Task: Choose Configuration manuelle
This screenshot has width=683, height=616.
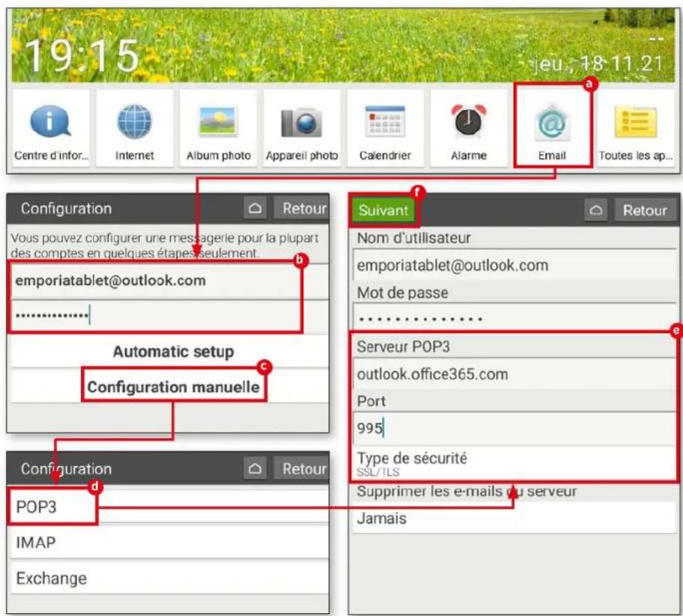Action: (170, 386)
